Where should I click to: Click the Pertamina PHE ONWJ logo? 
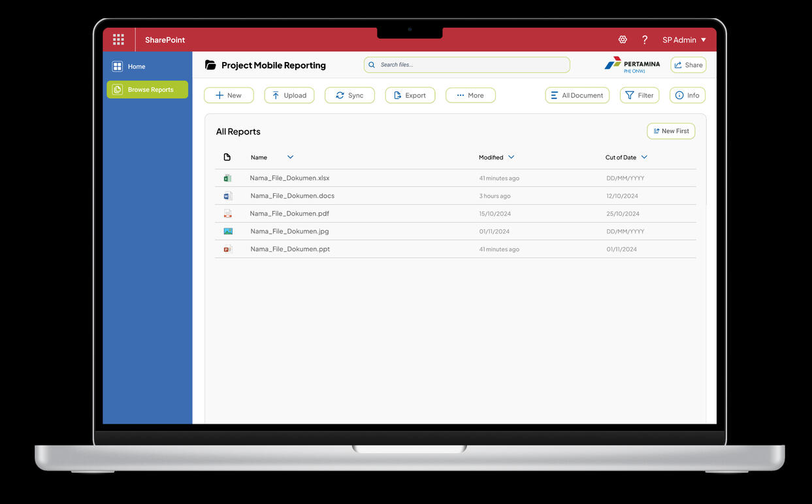(632, 65)
